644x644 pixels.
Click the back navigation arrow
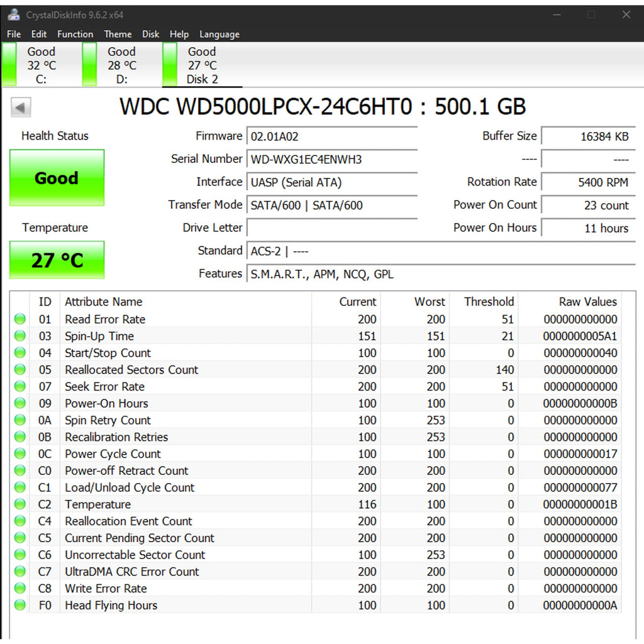click(21, 107)
